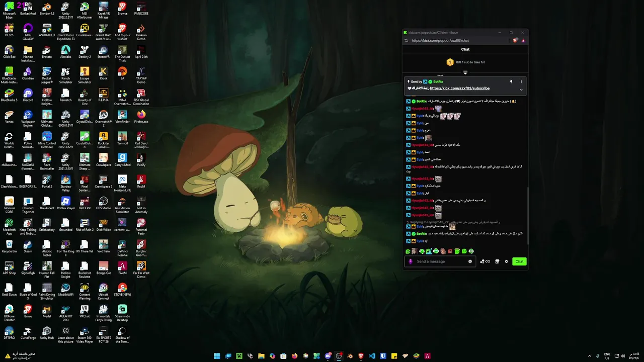This screenshot has height=362, width=644.
Task: Select the Portal 2 desktop icon
Action: (47, 182)
